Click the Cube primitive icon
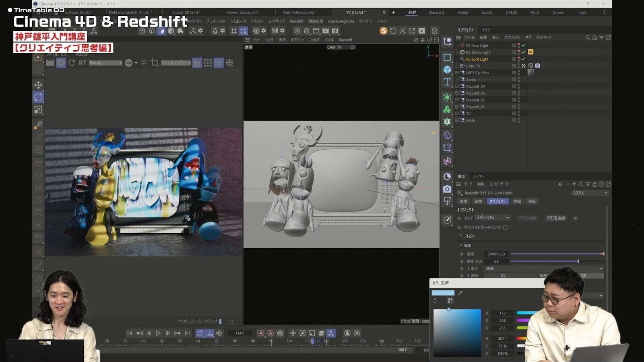This screenshot has width=644, height=362. pyautogui.click(x=447, y=70)
